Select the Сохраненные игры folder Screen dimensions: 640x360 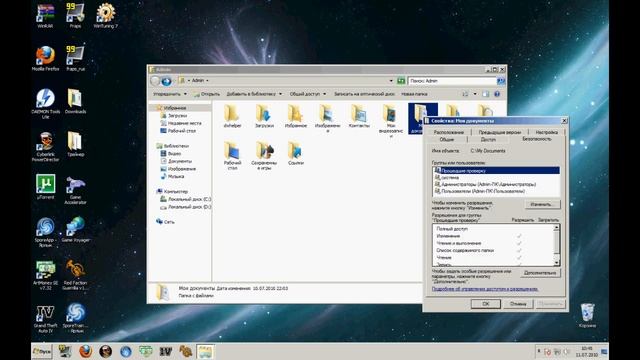point(264,156)
